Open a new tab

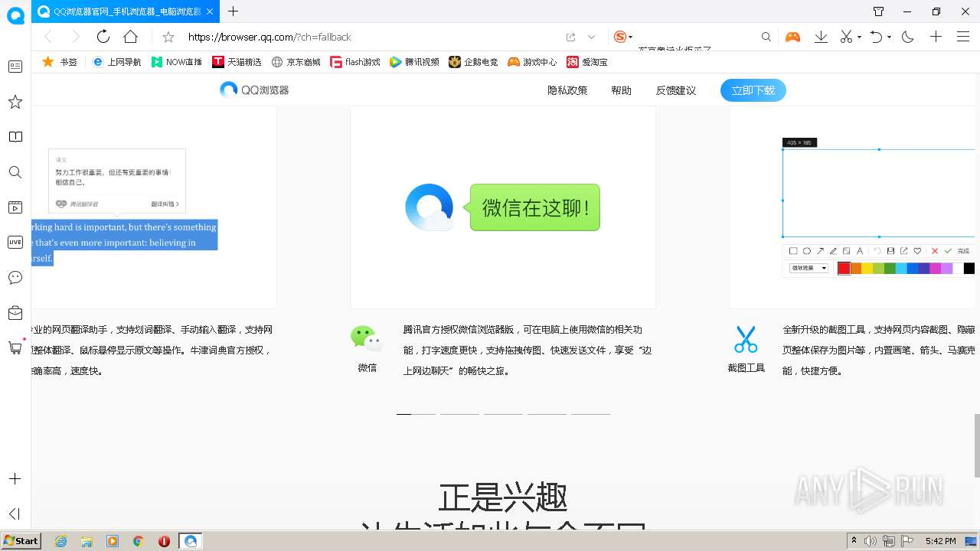233,11
